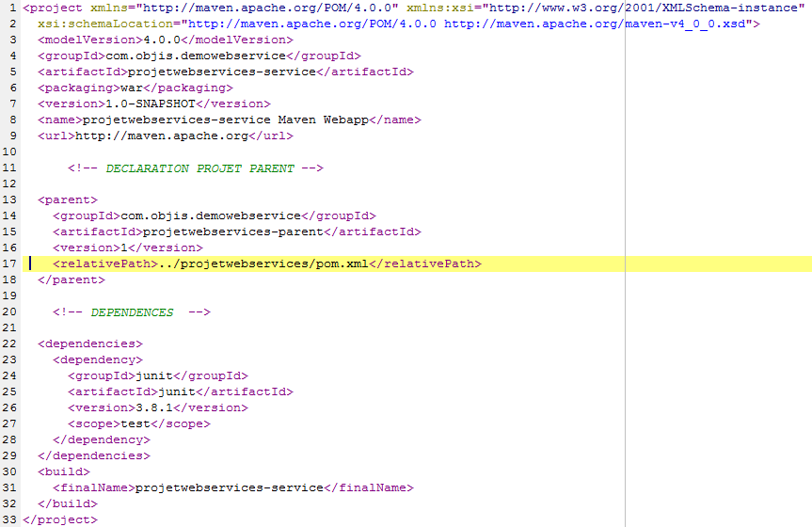Click the 3.8.1 junit version value
This screenshot has width=812, height=527.
click(x=154, y=407)
